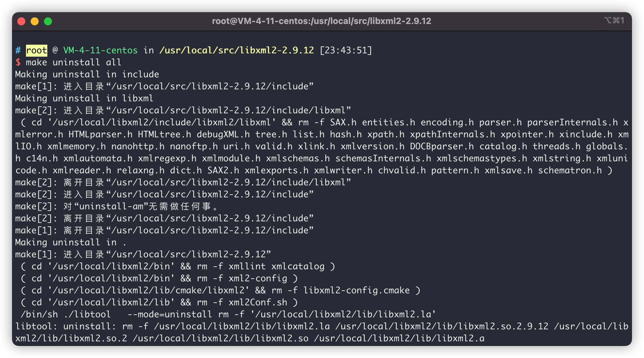Image resolution: width=644 pixels, height=358 pixels.
Task: Click the 'make[2]:' line entering the include/libxml directory
Action: pos(183,110)
